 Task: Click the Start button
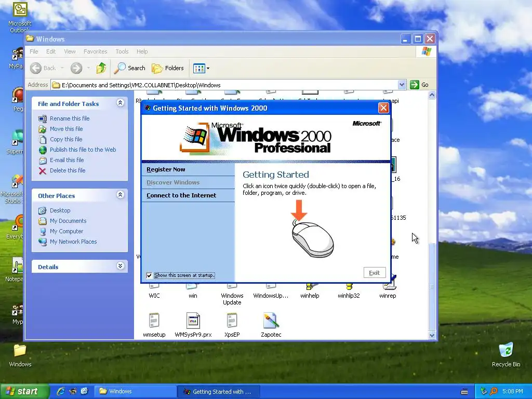[24, 392]
